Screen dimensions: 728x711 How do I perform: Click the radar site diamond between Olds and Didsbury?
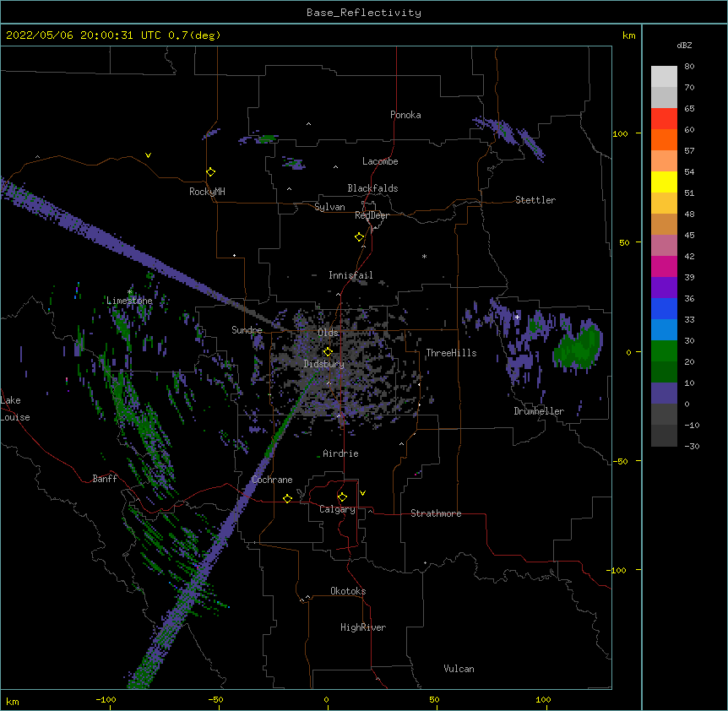(x=328, y=351)
